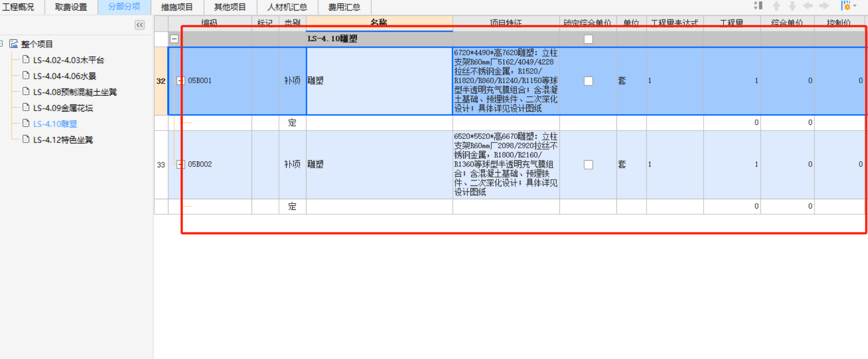
Task: Collapse item 05B001 sub-rows
Action: (x=180, y=81)
